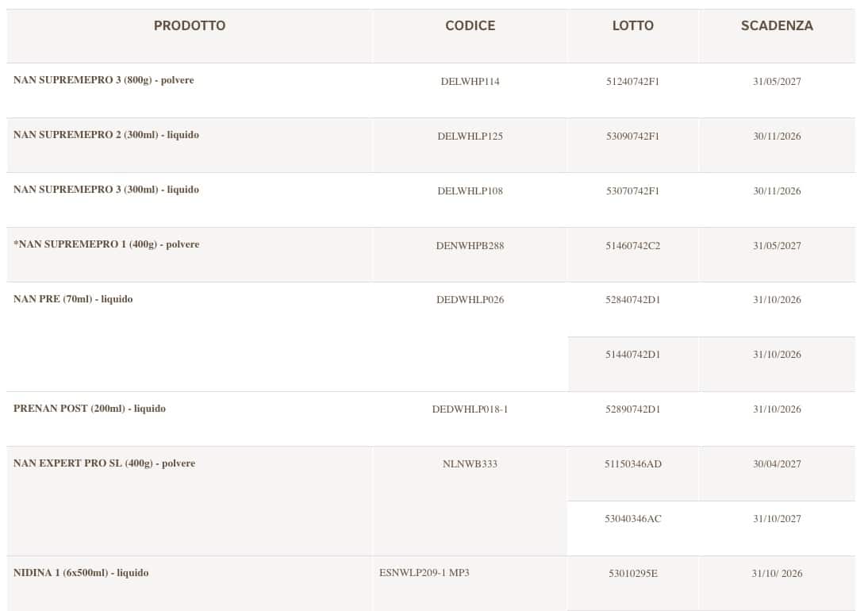
Task: Click product code DELWHLP125
Action: (x=470, y=136)
